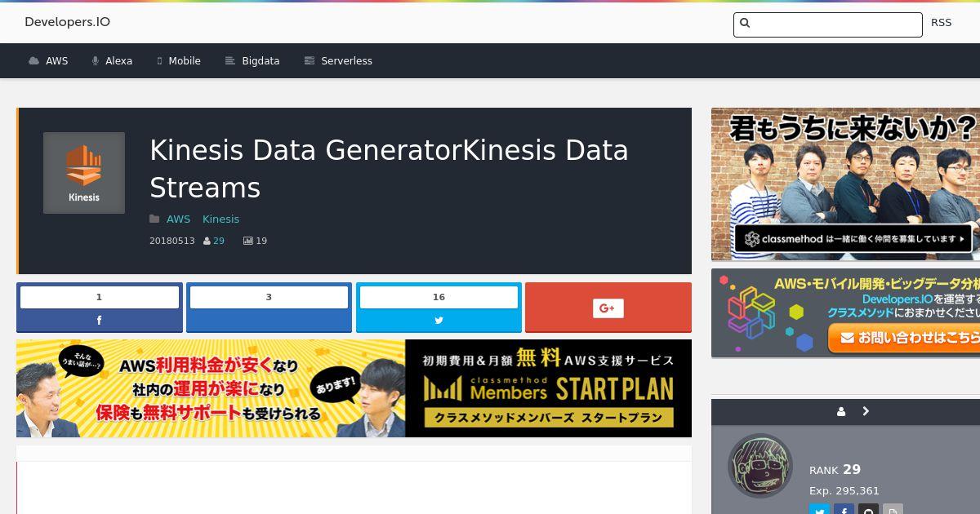Click Twitter share count showing 16
Viewport: 980px width, 514px height.
point(439,297)
